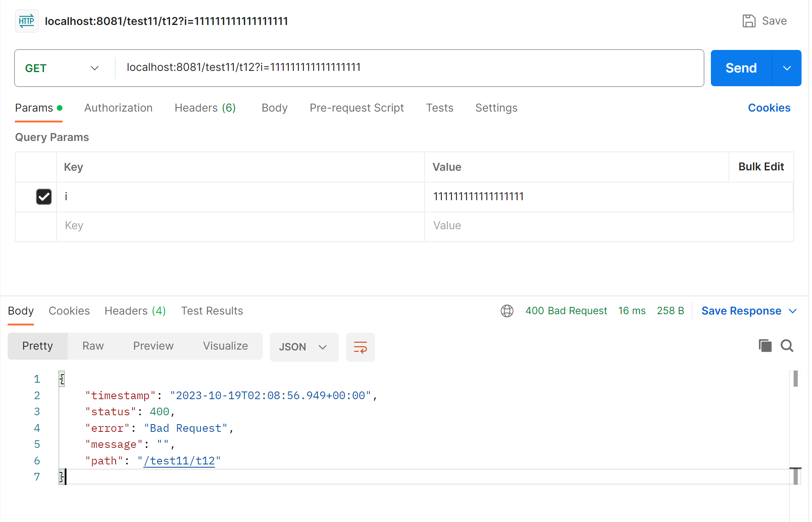Click line number 7 in gutter
Image resolution: width=812 pixels, height=522 pixels.
tap(37, 477)
